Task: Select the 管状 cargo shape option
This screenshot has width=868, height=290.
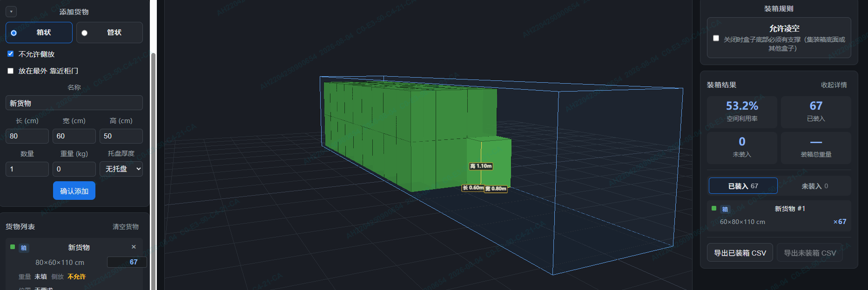Action: [109, 33]
